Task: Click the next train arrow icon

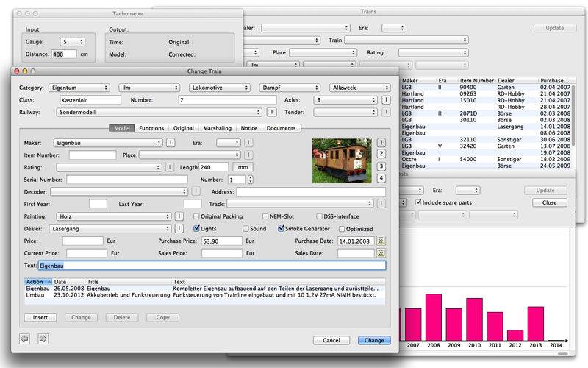Action: coord(43,339)
